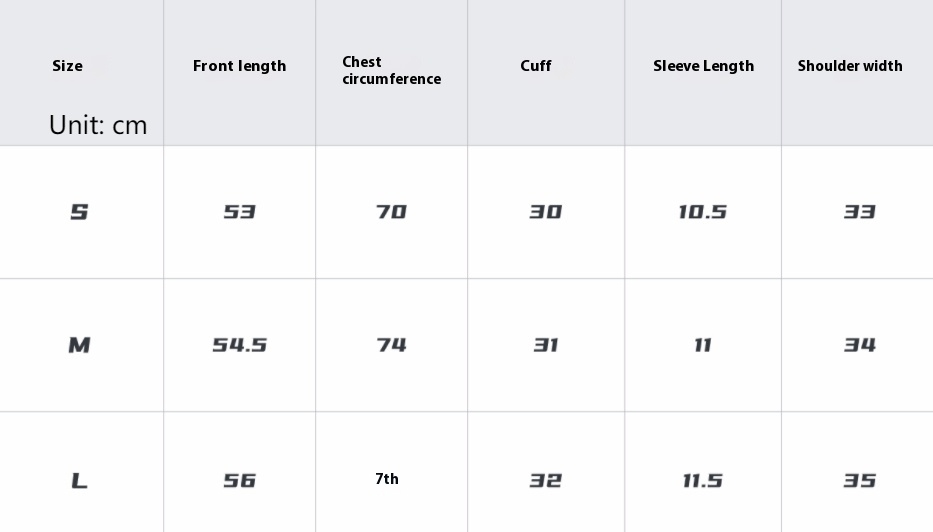The image size is (933, 532).
Task: Click front length value 53
Action: tap(239, 212)
